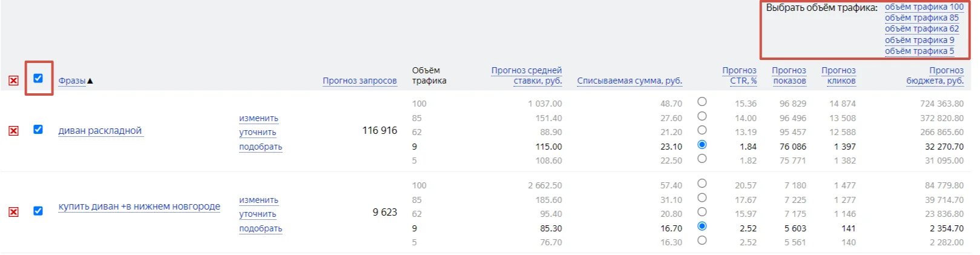Sort by Прогноз CTR, % column
This screenshot has width=980, height=255.
740,76
